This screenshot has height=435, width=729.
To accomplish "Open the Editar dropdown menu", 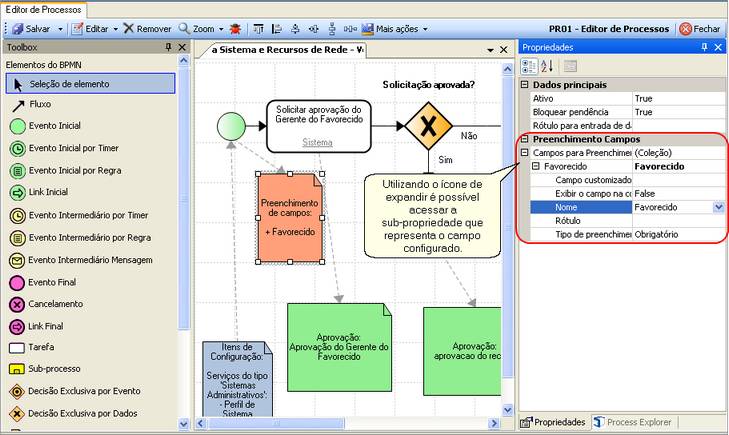I will point(115,29).
